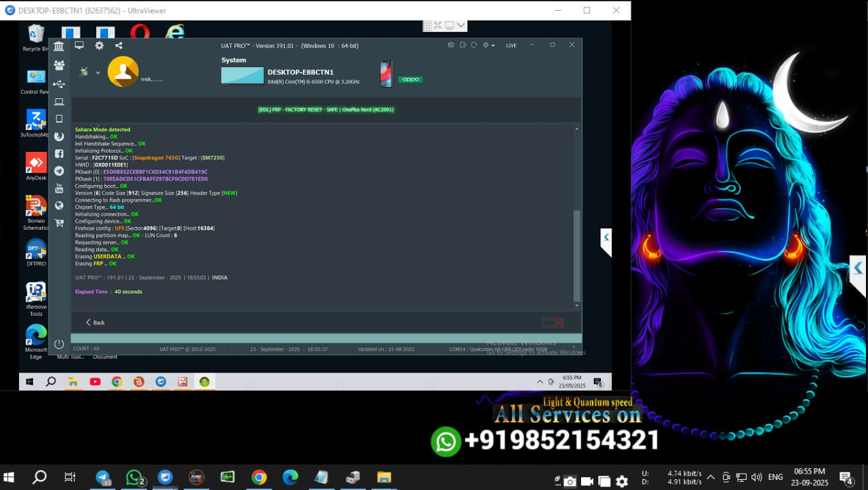
Task: Select the OPPO brand badge
Action: pyautogui.click(x=410, y=79)
